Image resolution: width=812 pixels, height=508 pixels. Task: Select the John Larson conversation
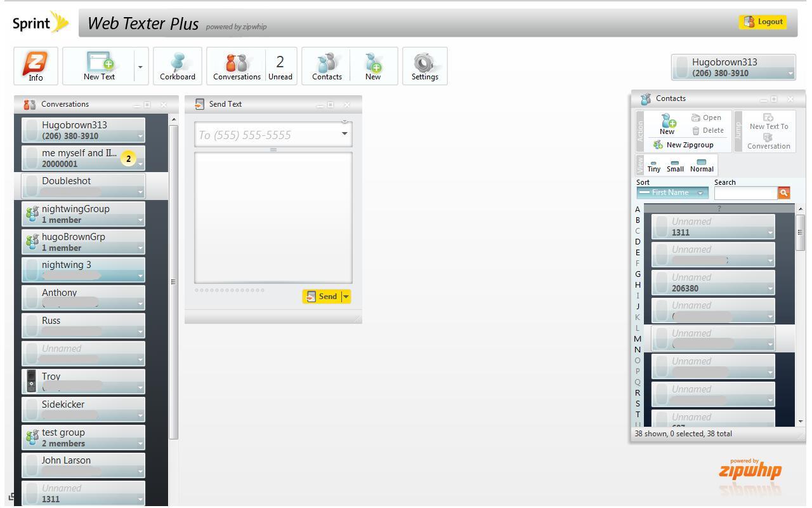click(83, 465)
